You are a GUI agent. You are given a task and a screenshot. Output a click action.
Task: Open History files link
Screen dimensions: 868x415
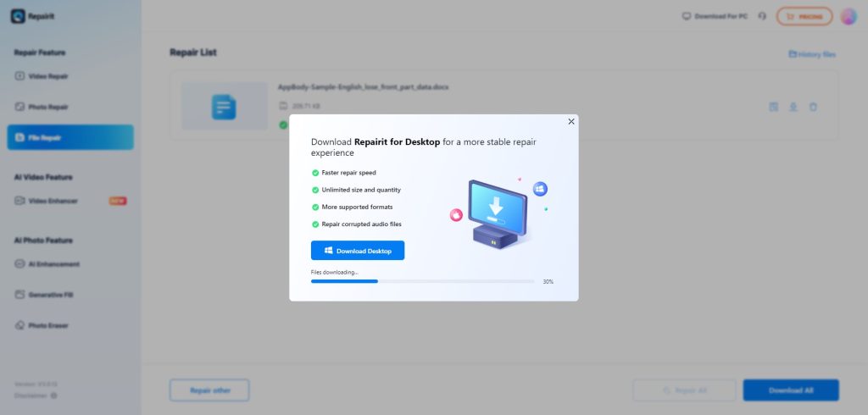coord(812,54)
